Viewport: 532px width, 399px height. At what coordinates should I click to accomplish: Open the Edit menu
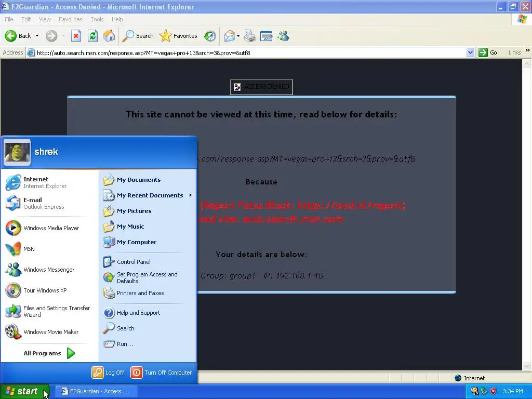click(x=26, y=19)
